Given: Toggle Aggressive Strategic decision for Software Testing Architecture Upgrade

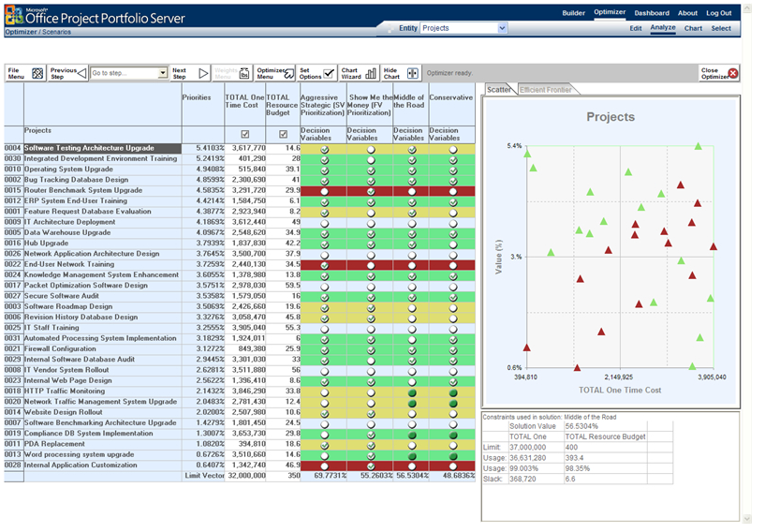Looking at the screenshot, I should point(324,149).
